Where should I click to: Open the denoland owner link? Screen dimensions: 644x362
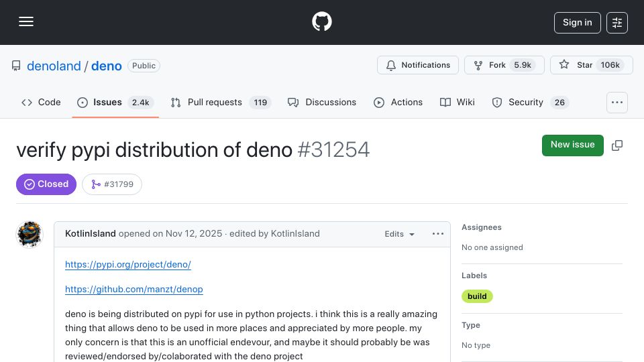(x=54, y=66)
